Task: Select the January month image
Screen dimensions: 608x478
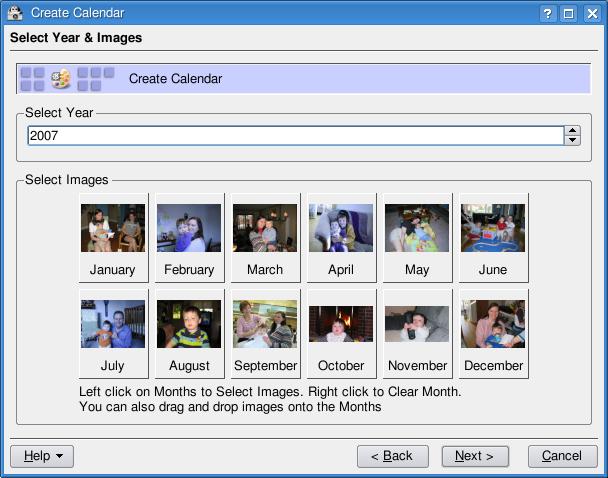Action: pos(113,229)
